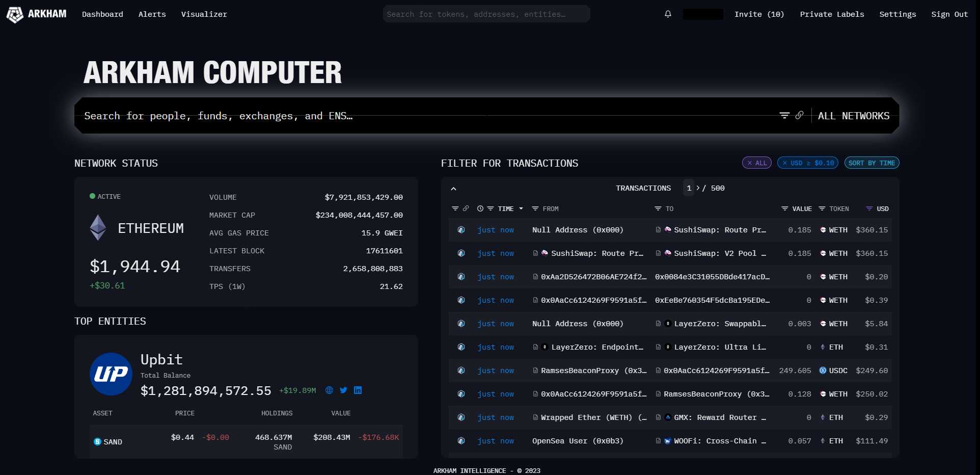
Task: Click the ETHEREUM network name
Action: 151,228
